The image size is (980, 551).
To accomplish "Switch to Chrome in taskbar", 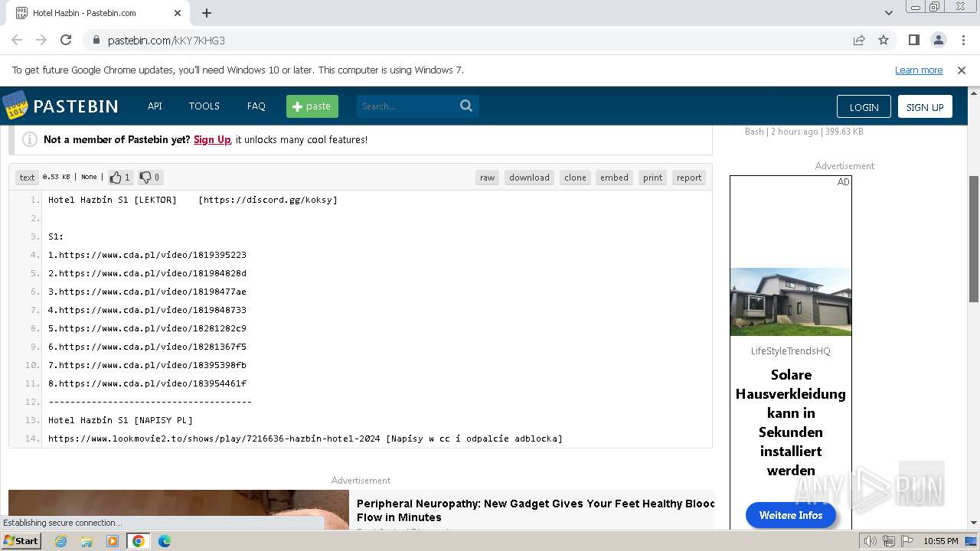I will click(139, 541).
